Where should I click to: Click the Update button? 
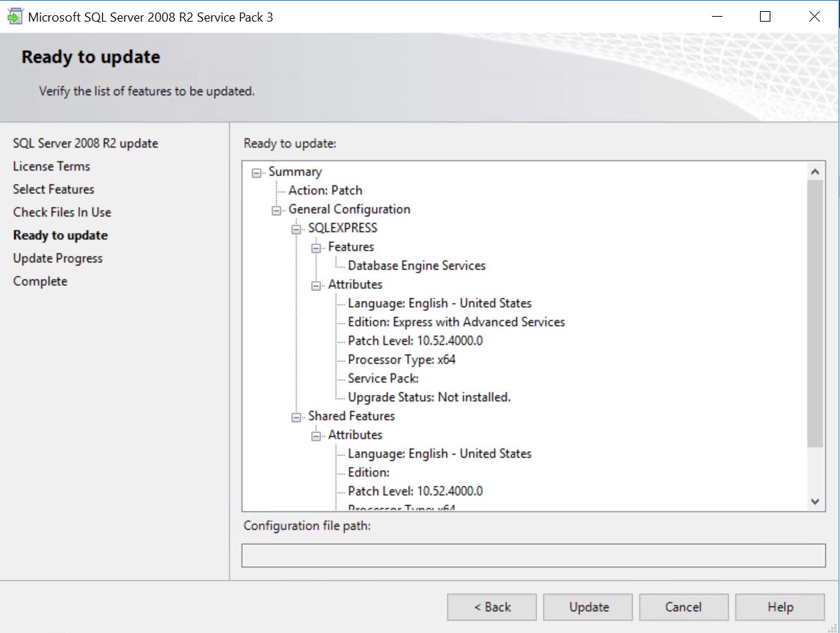(x=588, y=607)
